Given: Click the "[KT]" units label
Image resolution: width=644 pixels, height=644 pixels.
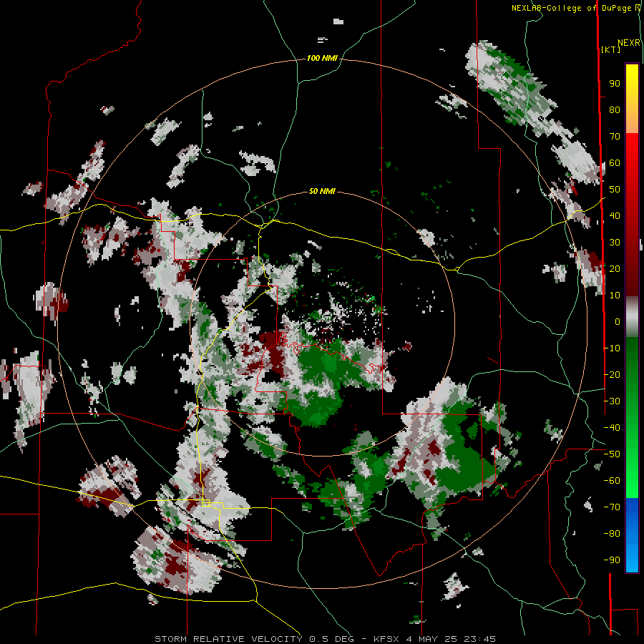Looking at the screenshot, I should coord(611,49).
